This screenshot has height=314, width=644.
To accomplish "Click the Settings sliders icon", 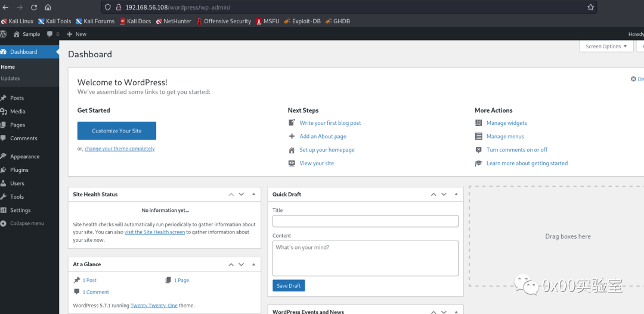I will coord(4,210).
